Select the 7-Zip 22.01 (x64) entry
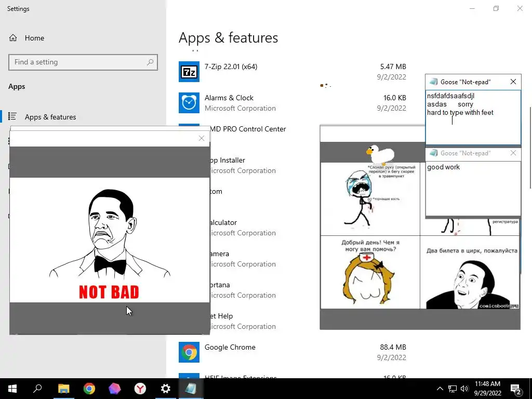The width and height of the screenshot is (532, 399). point(231,66)
